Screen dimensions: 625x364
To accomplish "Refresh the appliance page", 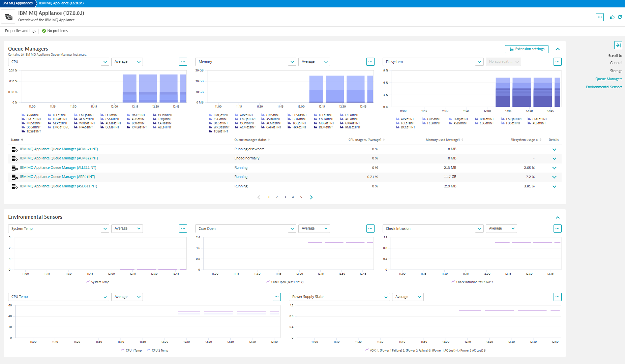I will tap(620, 17).
